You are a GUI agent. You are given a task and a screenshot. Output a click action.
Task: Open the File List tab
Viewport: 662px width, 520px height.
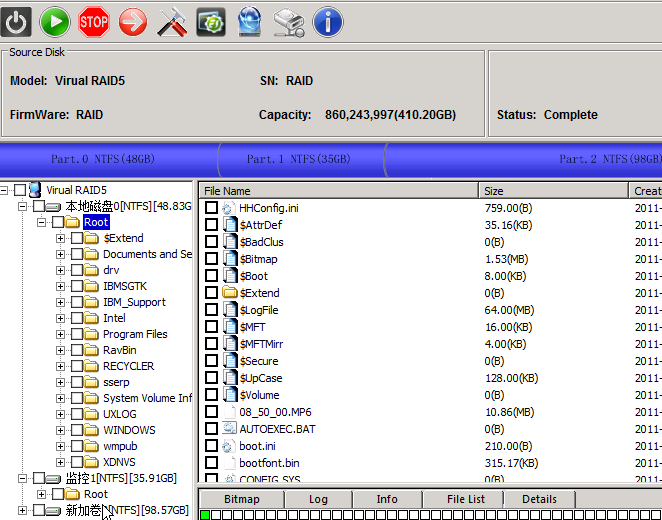(x=466, y=499)
